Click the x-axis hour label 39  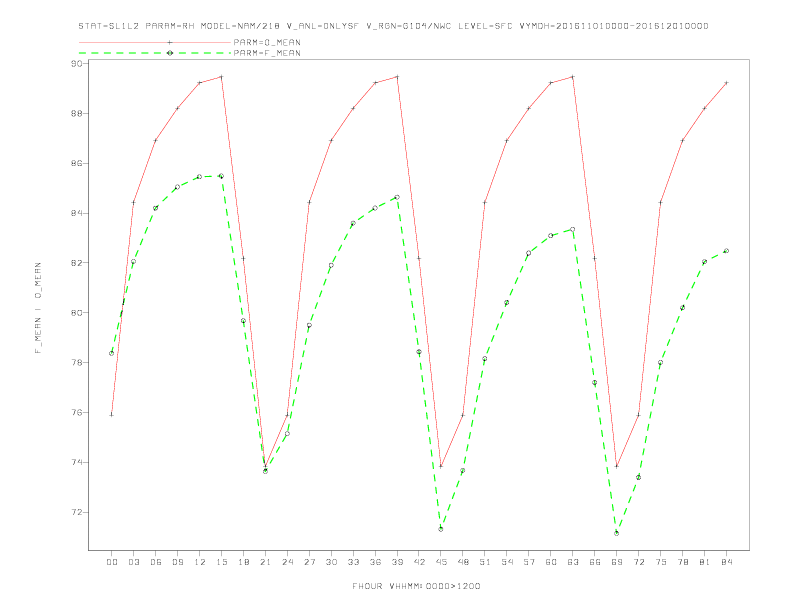pyautogui.click(x=398, y=562)
